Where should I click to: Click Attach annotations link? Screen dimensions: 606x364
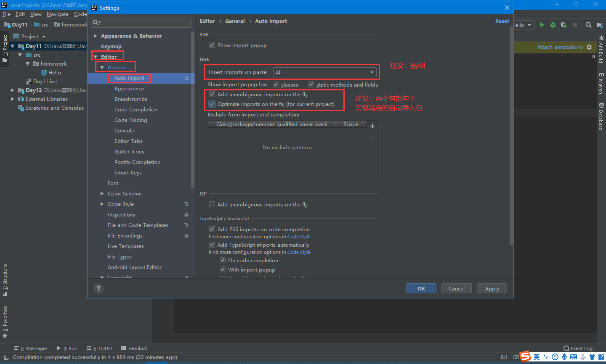click(560, 47)
